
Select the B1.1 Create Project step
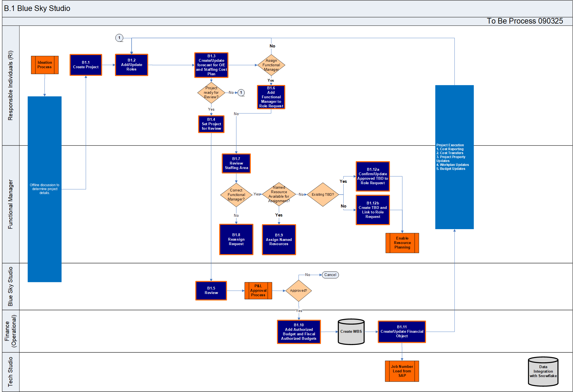(x=86, y=65)
